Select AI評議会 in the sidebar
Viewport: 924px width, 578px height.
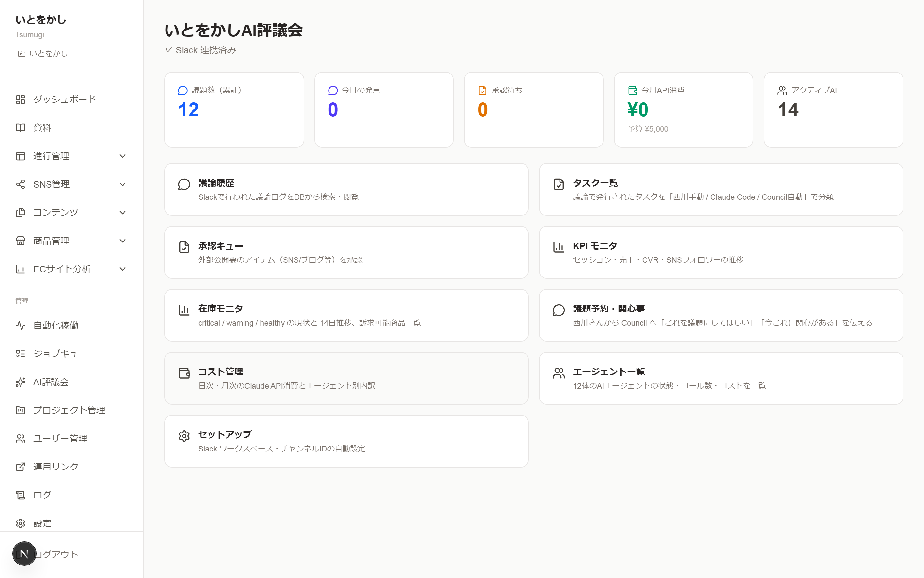tap(72, 382)
